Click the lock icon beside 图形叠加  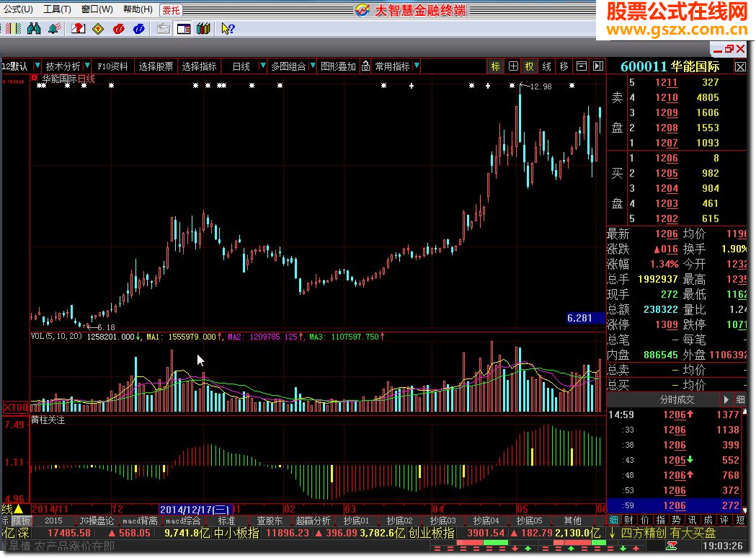pos(365,66)
